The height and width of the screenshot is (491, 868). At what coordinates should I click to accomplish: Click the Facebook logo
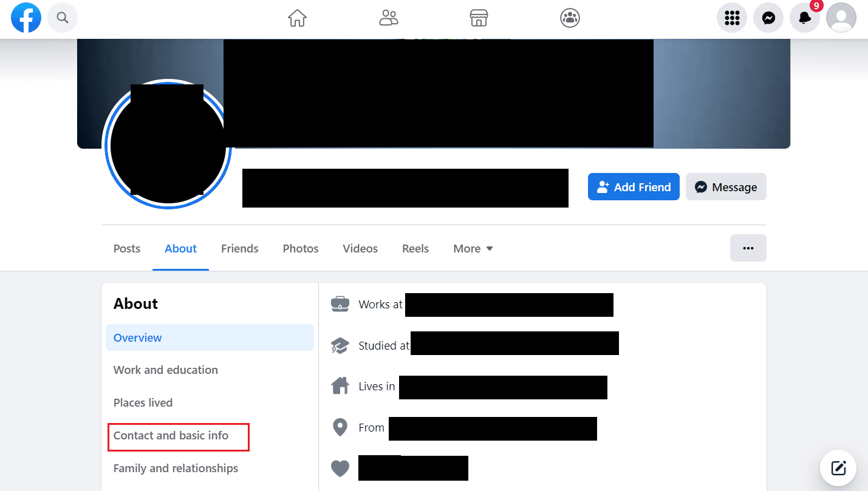point(26,18)
